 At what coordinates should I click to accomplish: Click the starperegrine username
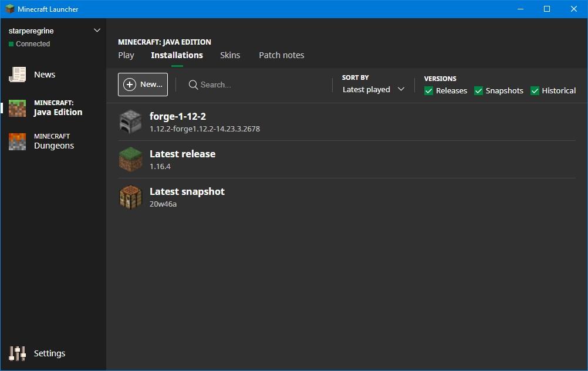pyautogui.click(x=31, y=31)
